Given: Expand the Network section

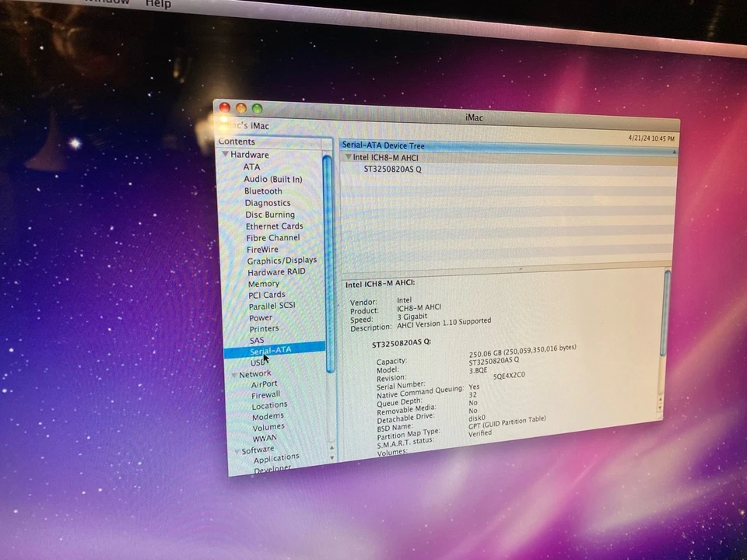Looking at the screenshot, I should pyautogui.click(x=235, y=374).
